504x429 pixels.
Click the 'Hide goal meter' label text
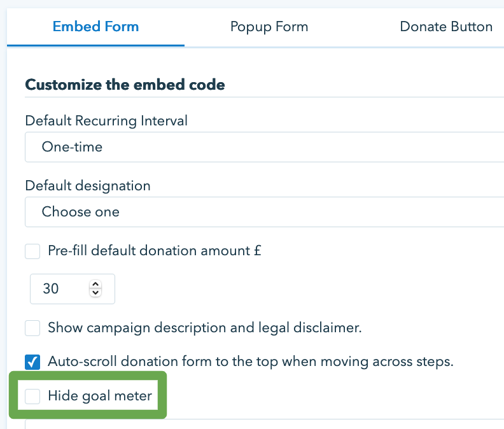100,397
